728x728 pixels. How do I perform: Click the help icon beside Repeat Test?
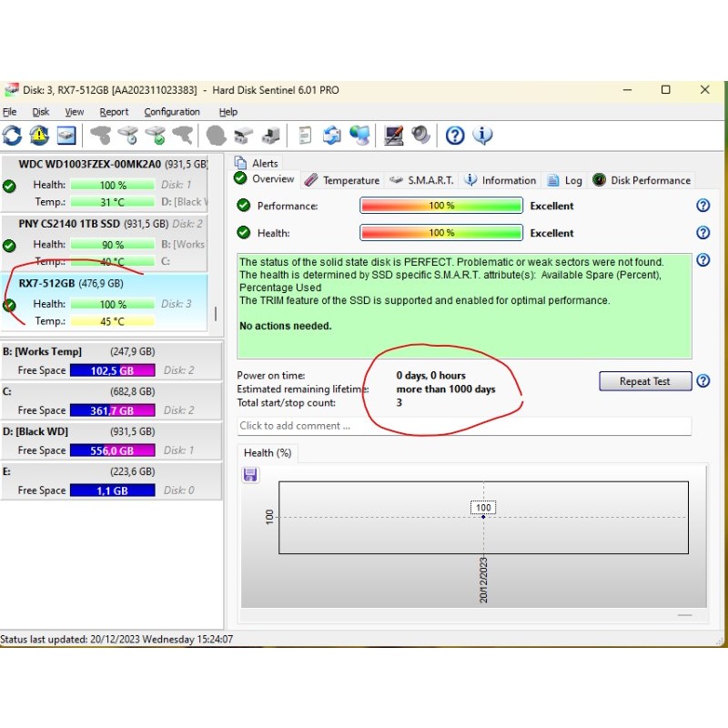[x=703, y=381]
